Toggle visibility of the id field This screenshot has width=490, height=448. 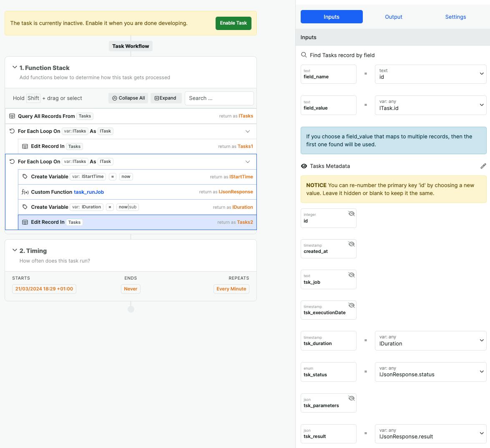[351, 213]
